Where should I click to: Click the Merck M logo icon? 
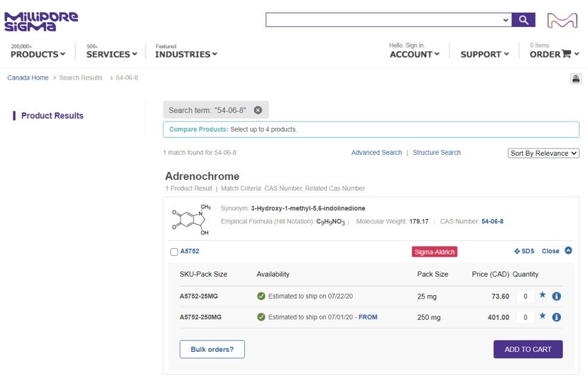point(562,21)
